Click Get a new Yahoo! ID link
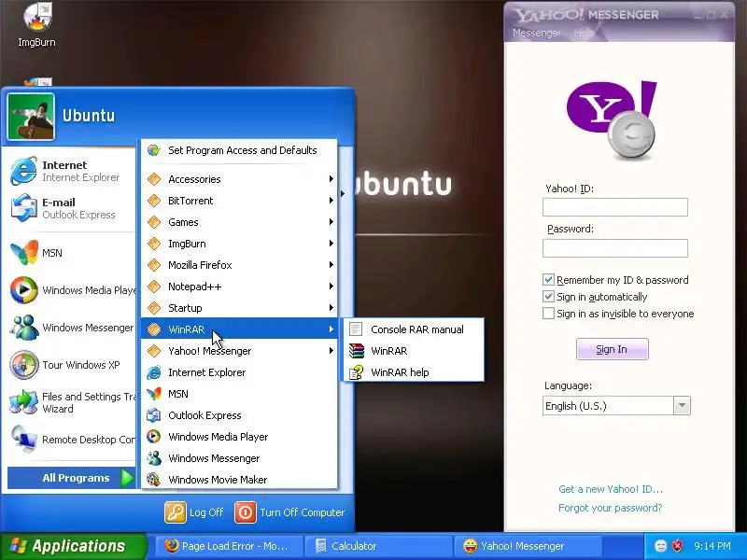The image size is (747, 560). pyautogui.click(x=611, y=489)
